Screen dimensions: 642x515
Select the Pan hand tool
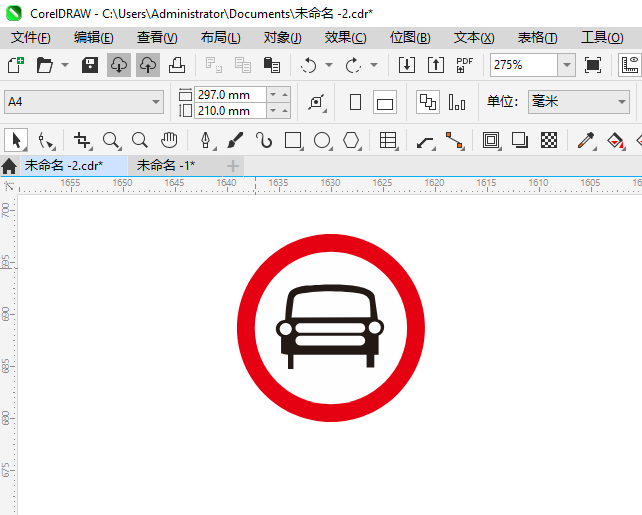pos(169,140)
